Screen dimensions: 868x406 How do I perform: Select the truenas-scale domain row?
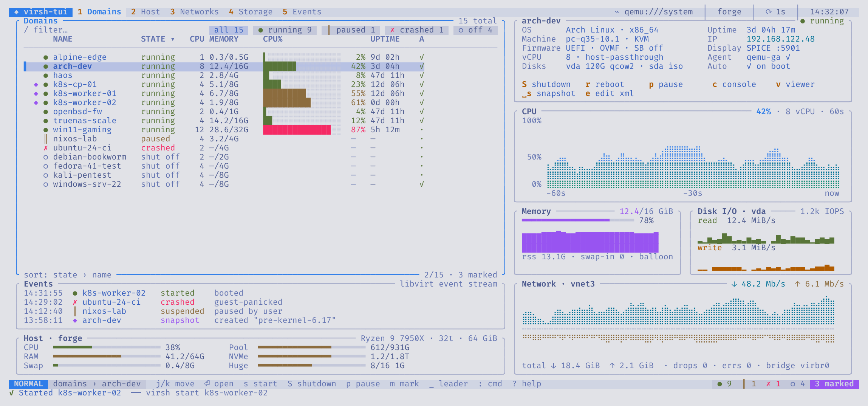[224, 121]
